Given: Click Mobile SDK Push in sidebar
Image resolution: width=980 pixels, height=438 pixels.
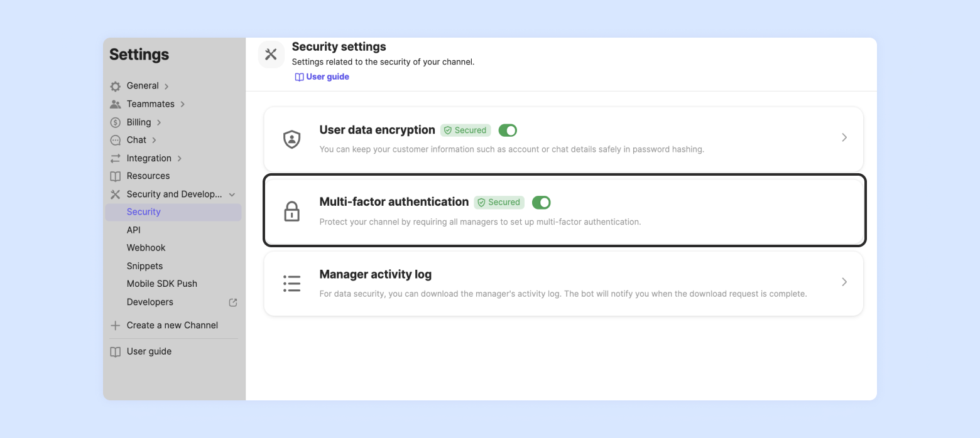Looking at the screenshot, I should click(162, 284).
